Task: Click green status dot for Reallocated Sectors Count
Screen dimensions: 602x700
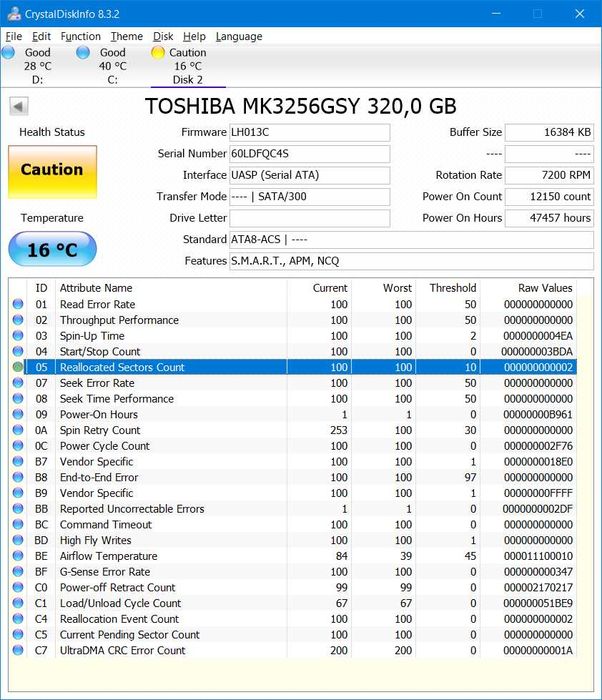Action: tap(18, 367)
